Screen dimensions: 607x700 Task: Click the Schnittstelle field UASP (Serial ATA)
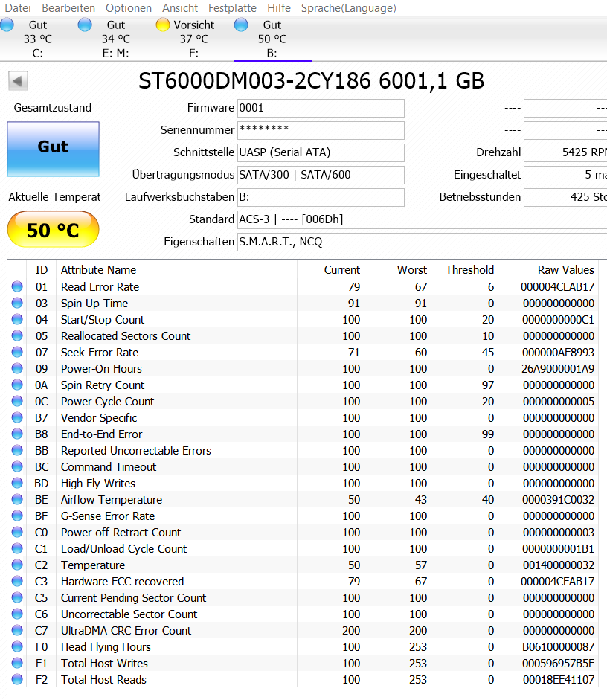tap(321, 152)
